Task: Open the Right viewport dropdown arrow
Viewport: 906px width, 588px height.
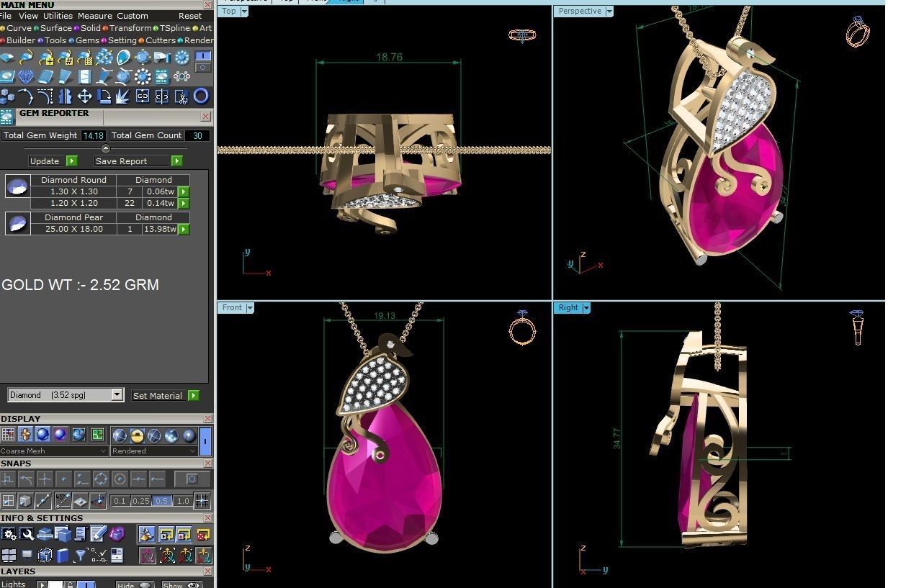Action: click(586, 307)
